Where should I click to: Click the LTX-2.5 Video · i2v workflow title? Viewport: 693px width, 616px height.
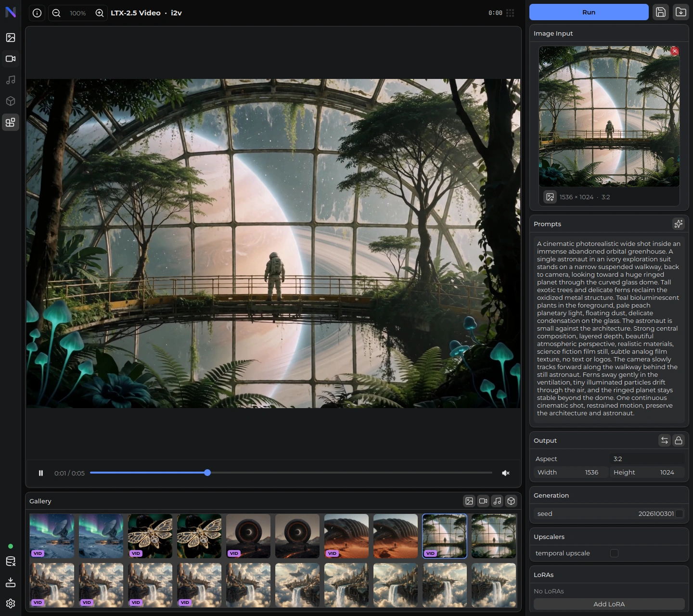point(146,13)
